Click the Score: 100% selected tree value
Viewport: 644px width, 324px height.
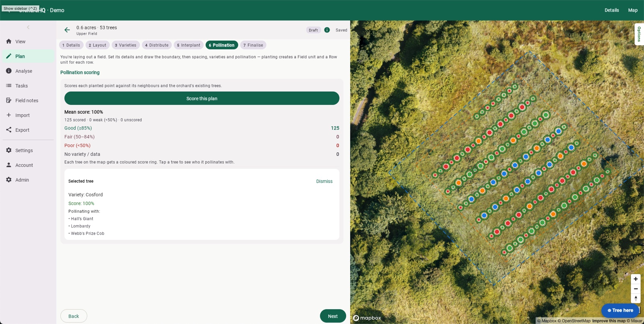click(81, 203)
